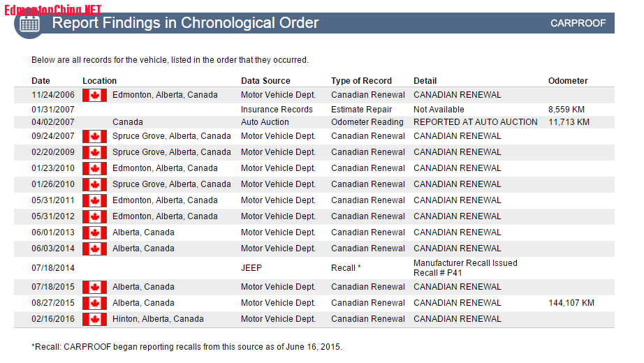Click the flag beside 09/24/2007 Spruce Grove
The image size is (644, 363).
click(94, 136)
